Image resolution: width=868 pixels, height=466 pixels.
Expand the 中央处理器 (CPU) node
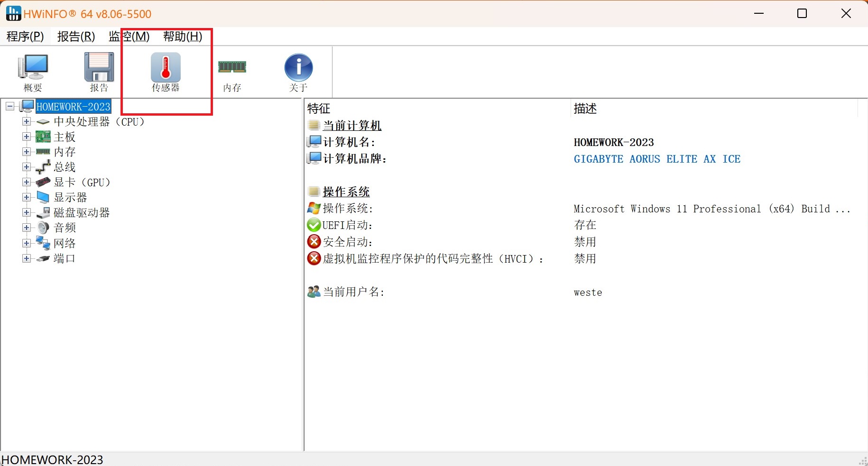[27, 122]
